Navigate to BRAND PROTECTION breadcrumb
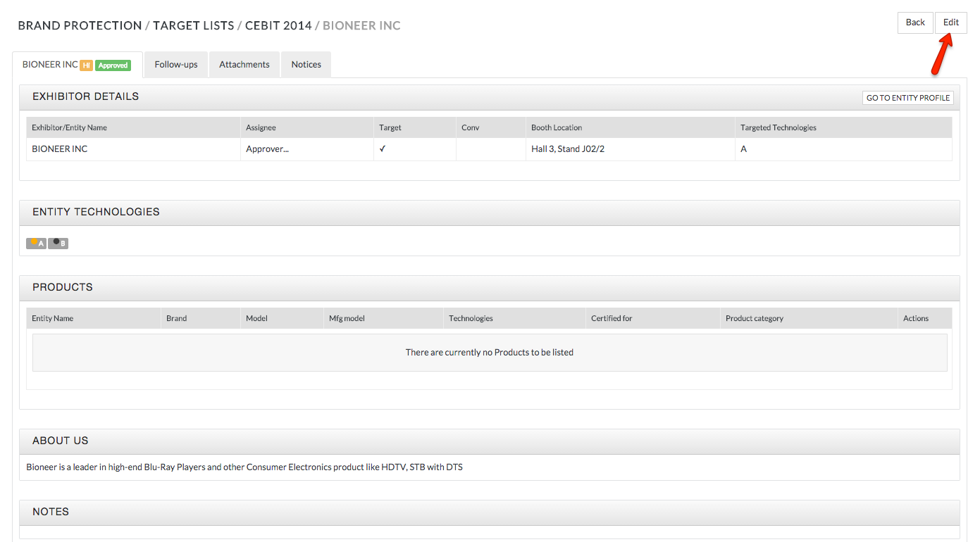Image resolution: width=980 pixels, height=542 pixels. [x=80, y=25]
